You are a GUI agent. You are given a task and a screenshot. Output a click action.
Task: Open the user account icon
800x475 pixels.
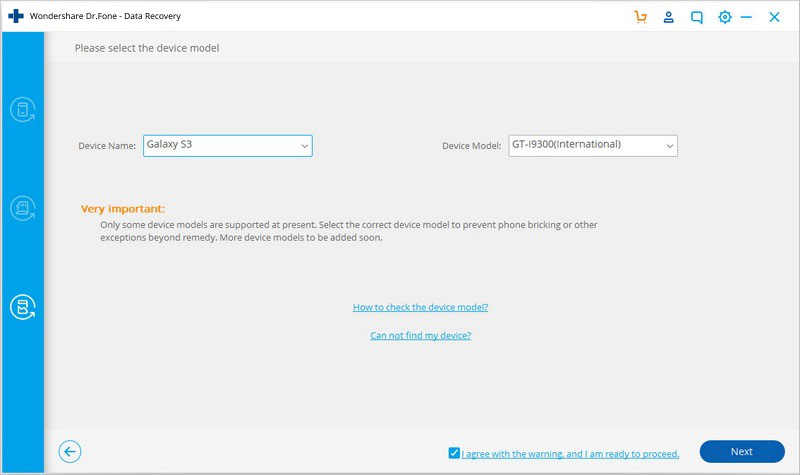pyautogui.click(x=668, y=17)
